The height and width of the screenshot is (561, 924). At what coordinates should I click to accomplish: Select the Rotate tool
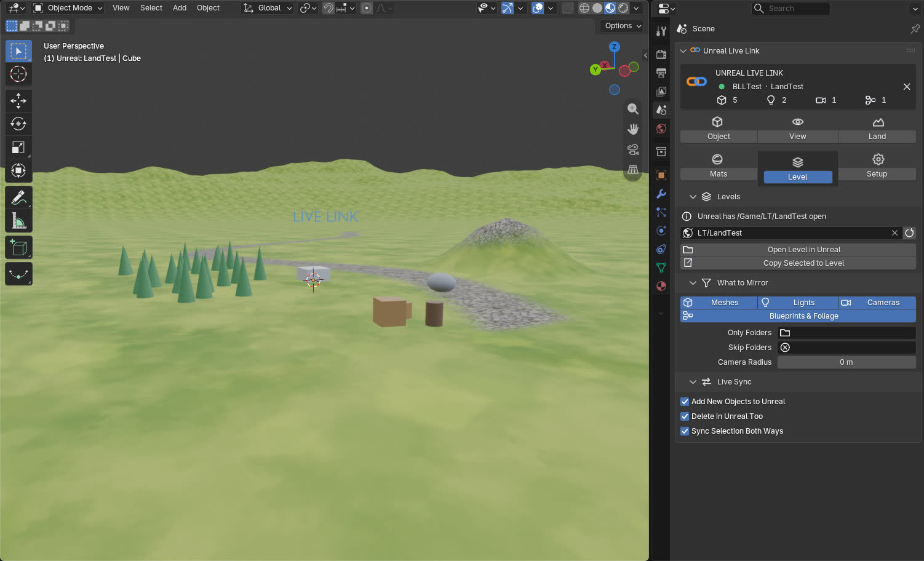pyautogui.click(x=18, y=124)
